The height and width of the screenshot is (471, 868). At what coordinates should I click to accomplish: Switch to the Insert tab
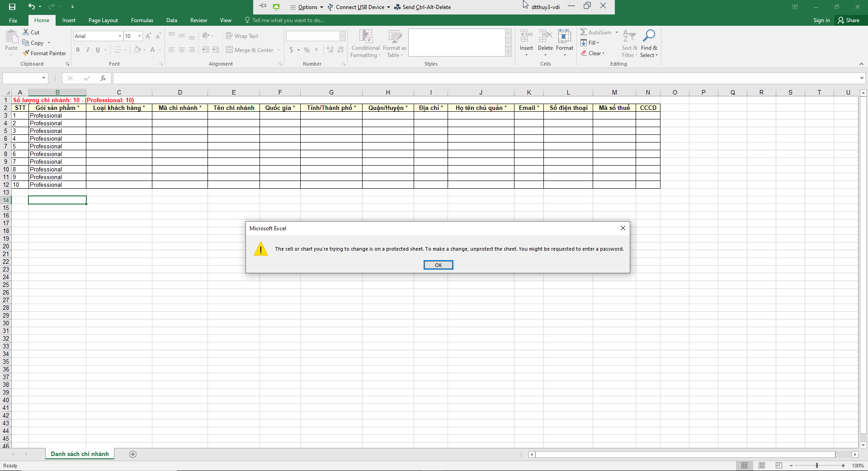[x=69, y=20]
